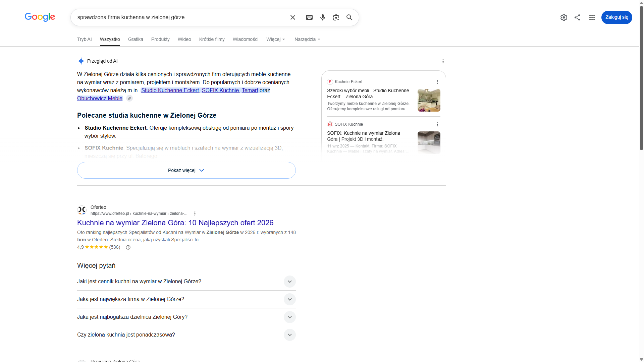Open 'Szeroki wybór mebli' card title

[x=368, y=94]
